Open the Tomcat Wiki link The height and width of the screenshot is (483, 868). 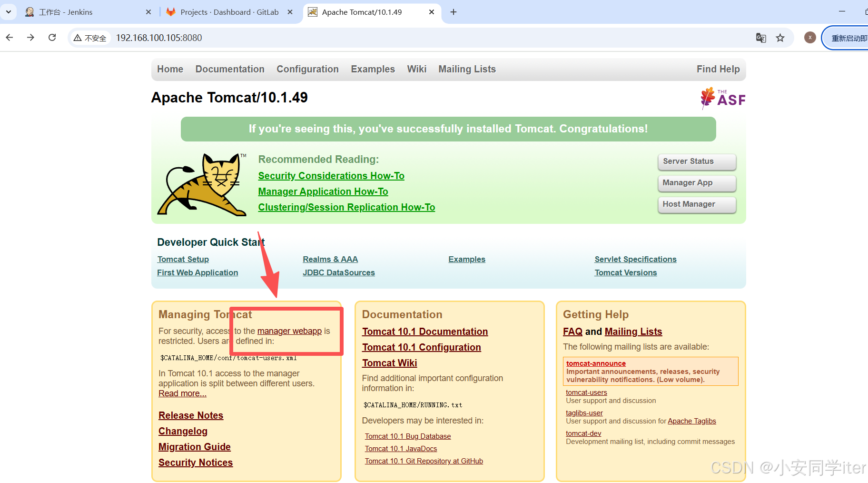point(390,363)
